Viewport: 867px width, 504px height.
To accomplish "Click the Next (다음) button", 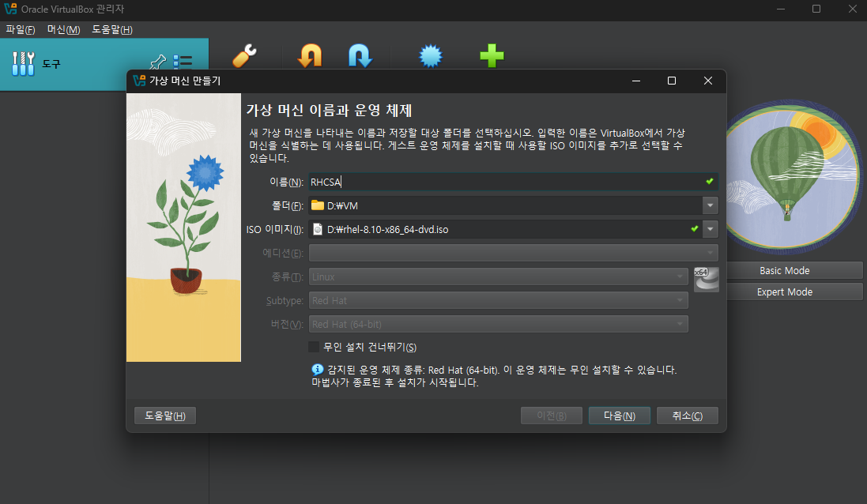I will click(x=620, y=416).
